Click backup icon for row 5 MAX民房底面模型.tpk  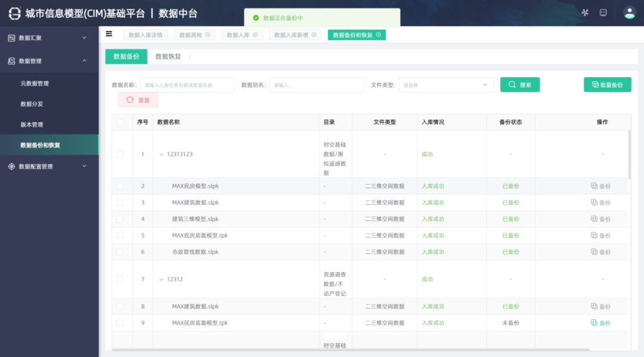[x=594, y=235]
